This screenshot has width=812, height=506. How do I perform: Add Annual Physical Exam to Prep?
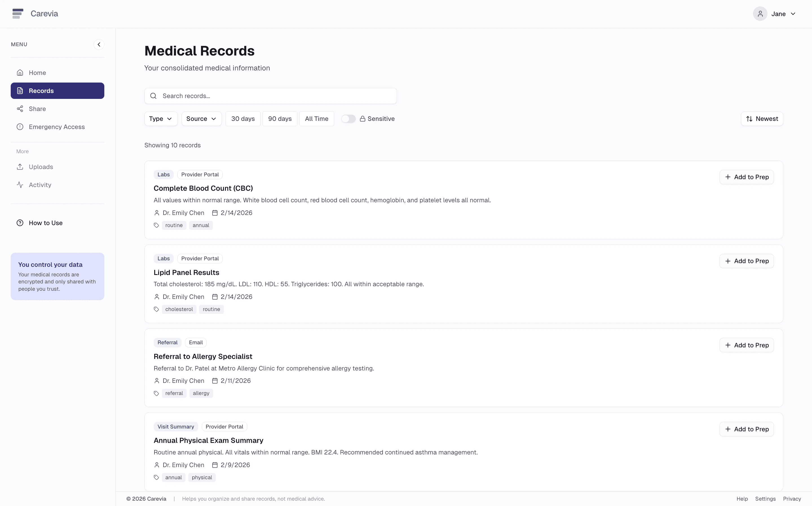pyautogui.click(x=746, y=429)
